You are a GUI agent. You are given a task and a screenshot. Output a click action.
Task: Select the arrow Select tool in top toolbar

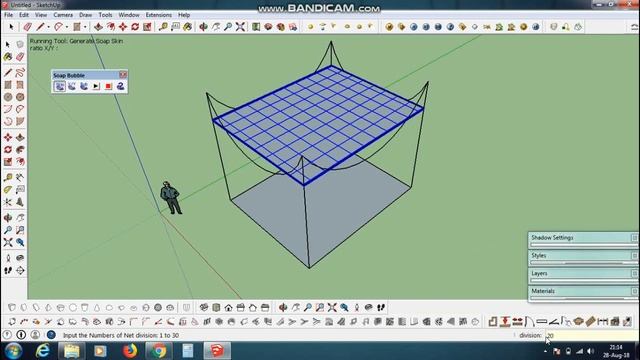pyautogui.click(x=11, y=27)
